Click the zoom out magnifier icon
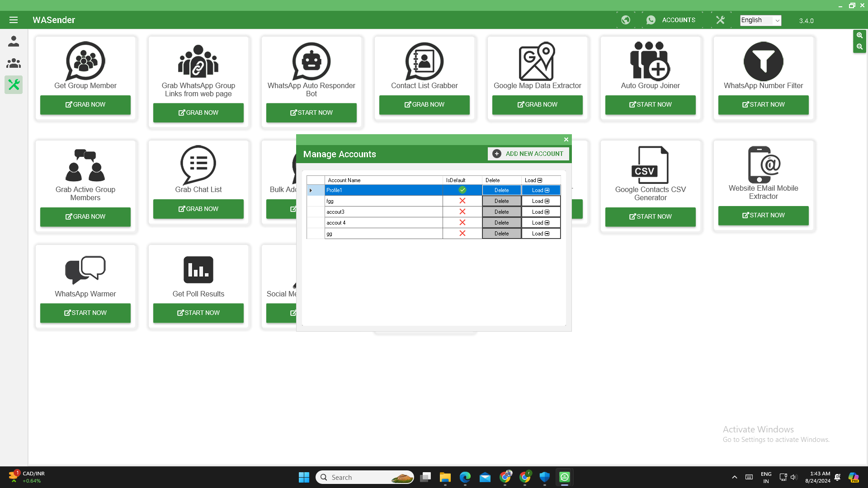868x488 pixels. pyautogui.click(x=859, y=47)
